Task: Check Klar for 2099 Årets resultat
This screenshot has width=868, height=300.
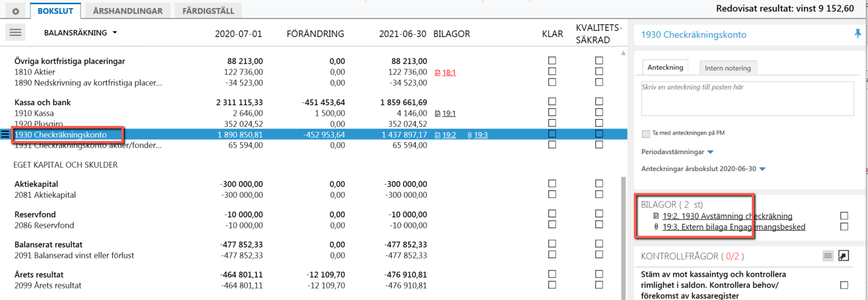Action: point(552,285)
